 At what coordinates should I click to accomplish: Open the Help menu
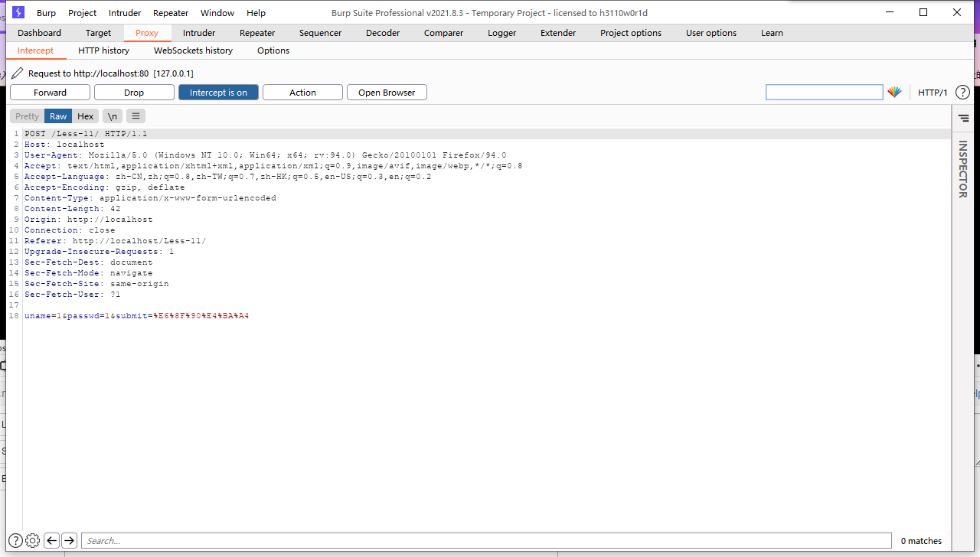point(256,13)
